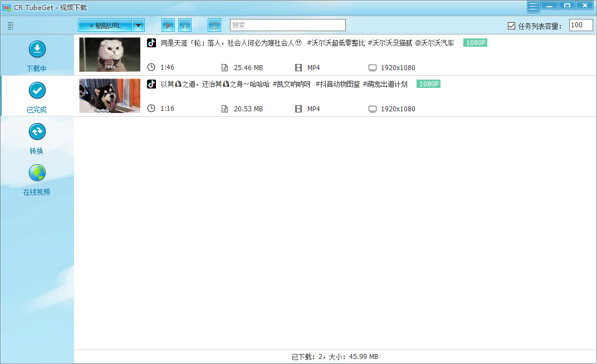Open the Convert (转换) section
This screenshot has height=364, width=597.
pos(37,139)
